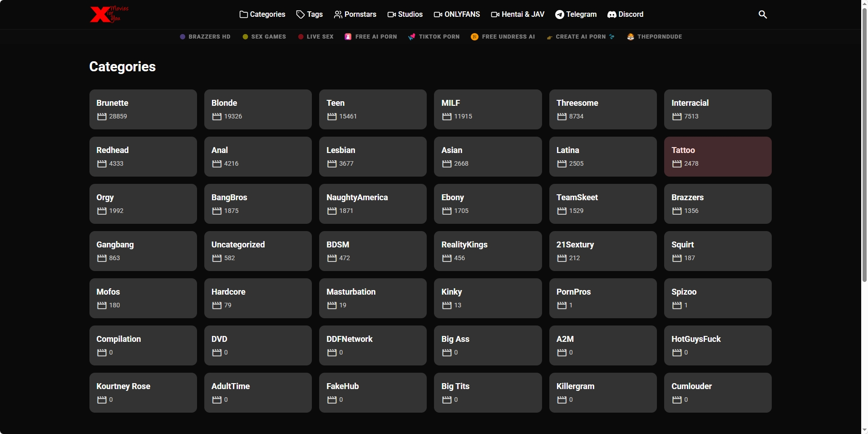The image size is (868, 434).
Task: Click the DDFNetwork card title
Action: coord(350,339)
